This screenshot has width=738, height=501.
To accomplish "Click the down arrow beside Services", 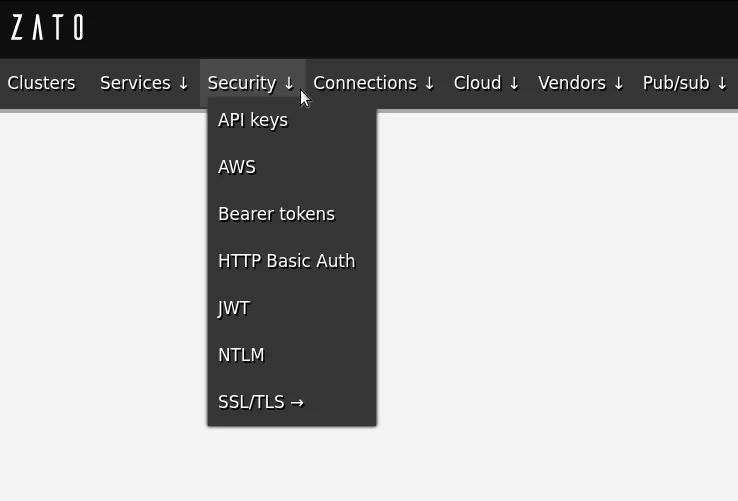I will tap(184, 84).
